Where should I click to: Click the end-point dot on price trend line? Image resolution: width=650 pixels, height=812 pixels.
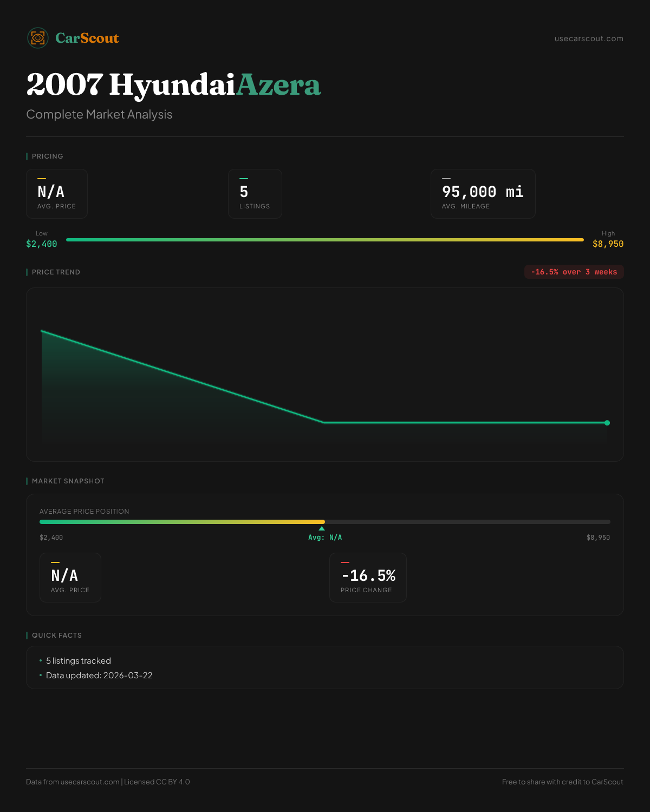(607, 423)
